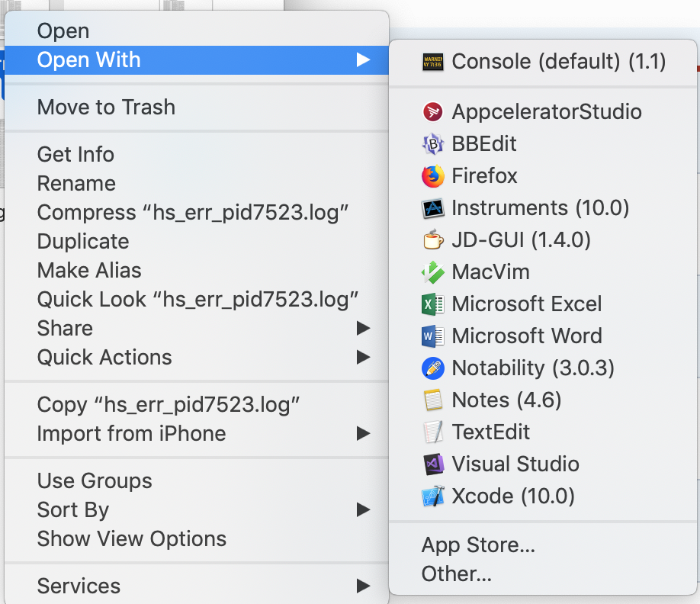
Task: Click the Console app icon in submenu
Action: (x=432, y=62)
